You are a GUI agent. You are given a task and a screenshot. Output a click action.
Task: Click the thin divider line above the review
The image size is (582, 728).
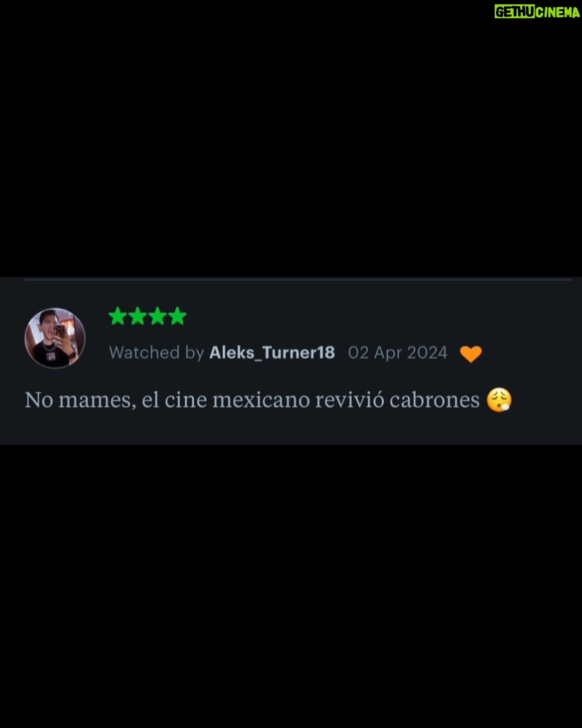(x=298, y=279)
